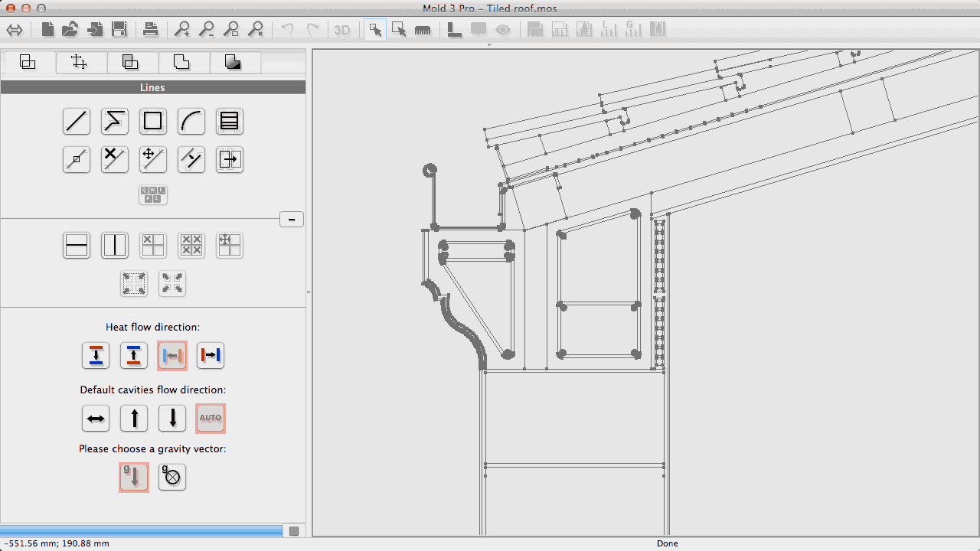Select the polyline drawing tool
This screenshot has width=980, height=551.
pyautogui.click(x=114, y=121)
